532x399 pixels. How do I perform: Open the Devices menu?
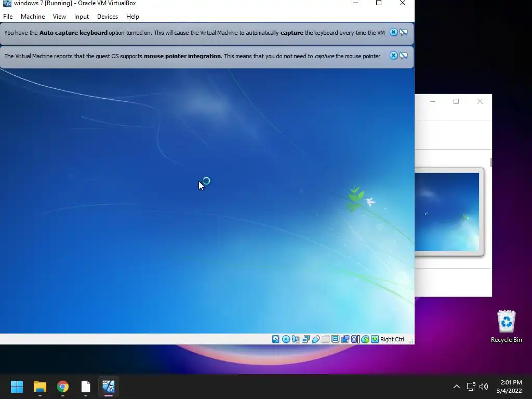coord(108,17)
